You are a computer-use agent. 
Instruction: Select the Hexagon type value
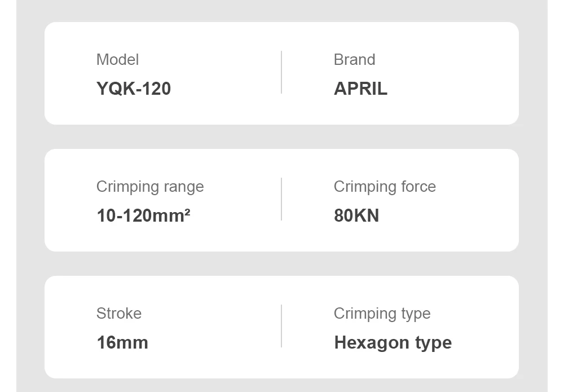coord(393,342)
